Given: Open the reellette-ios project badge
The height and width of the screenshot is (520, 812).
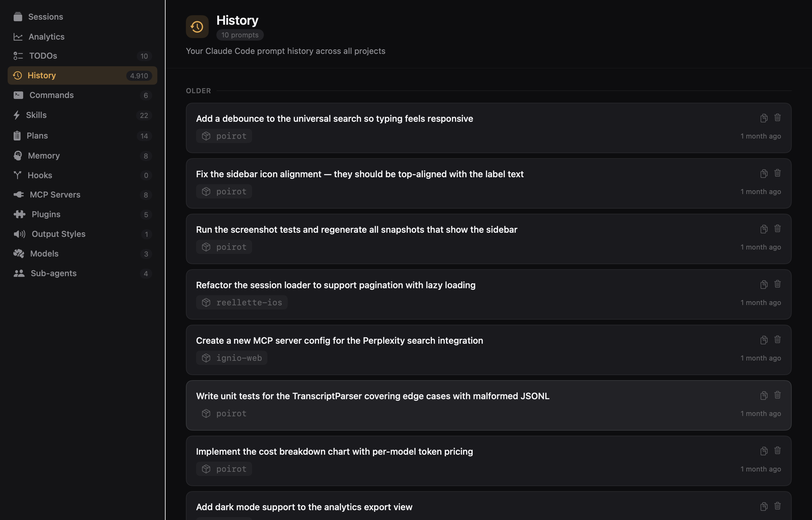Looking at the screenshot, I should tap(241, 302).
